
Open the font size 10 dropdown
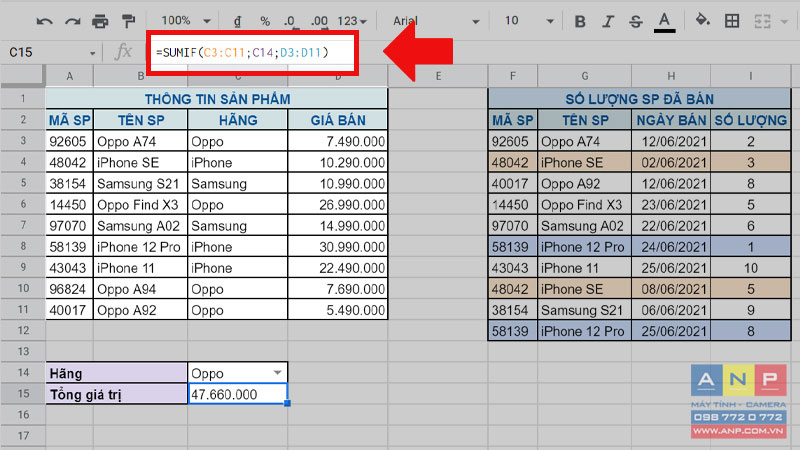(529, 21)
